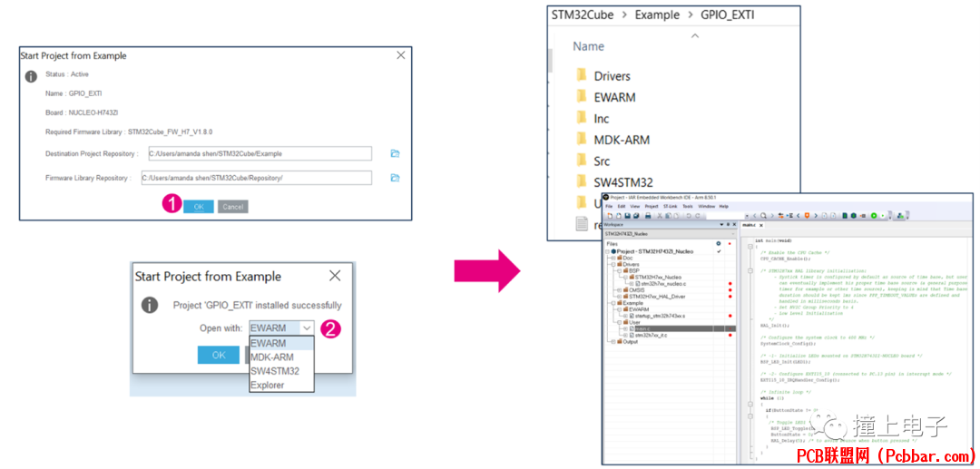Open the ST-Link menu in IAR
Image resolution: width=980 pixels, height=469 pixels.
pos(670,206)
